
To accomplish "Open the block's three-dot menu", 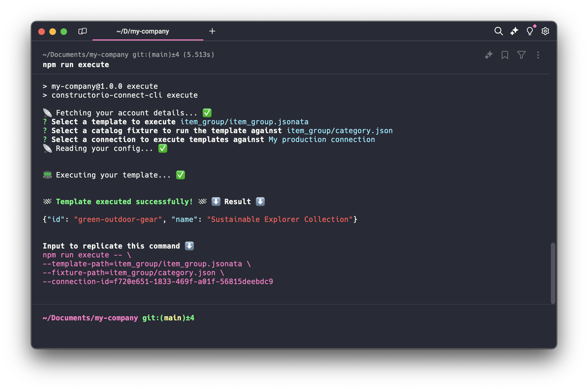I will pyautogui.click(x=538, y=55).
